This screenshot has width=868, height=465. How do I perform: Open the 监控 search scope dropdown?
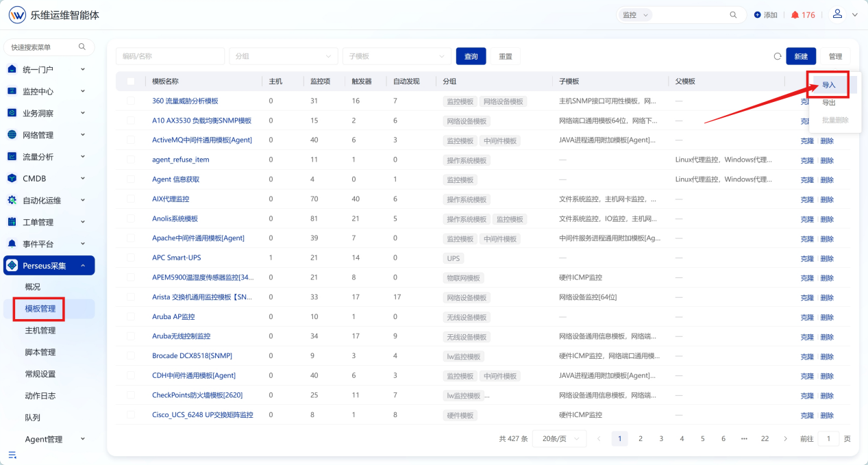[635, 15]
